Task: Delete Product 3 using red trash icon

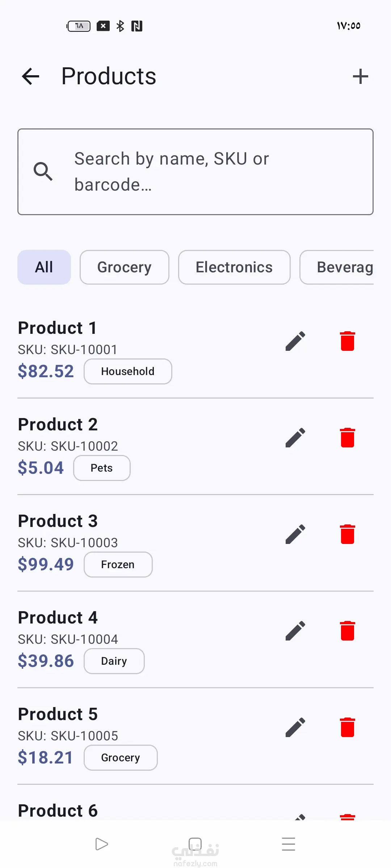Action: 348,534
